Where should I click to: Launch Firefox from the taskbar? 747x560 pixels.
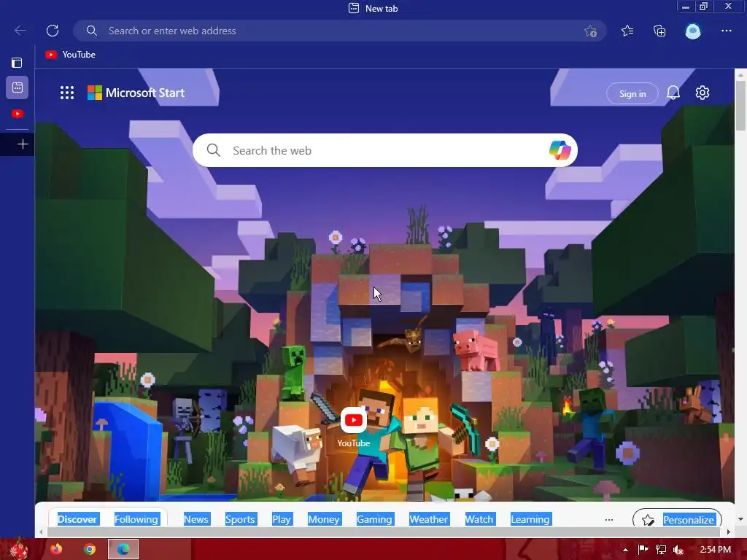pyautogui.click(x=57, y=550)
